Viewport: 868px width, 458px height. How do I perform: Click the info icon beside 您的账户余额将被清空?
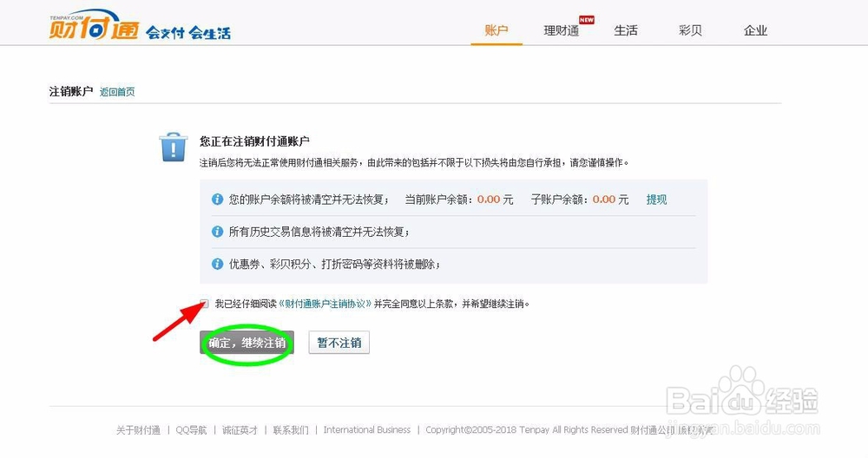(x=218, y=200)
